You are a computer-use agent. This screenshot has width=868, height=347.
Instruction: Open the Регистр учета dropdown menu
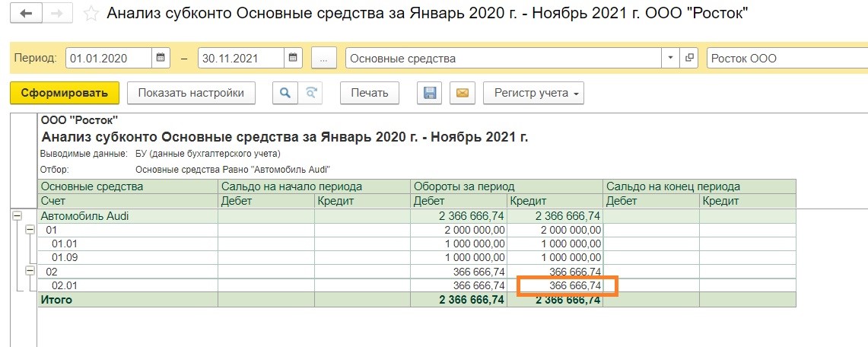click(x=533, y=93)
